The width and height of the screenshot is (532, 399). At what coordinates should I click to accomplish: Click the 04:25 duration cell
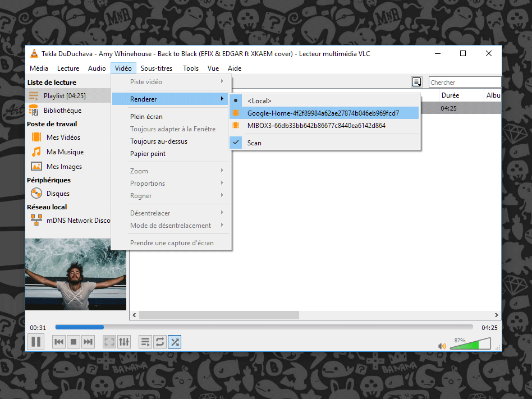tap(448, 108)
